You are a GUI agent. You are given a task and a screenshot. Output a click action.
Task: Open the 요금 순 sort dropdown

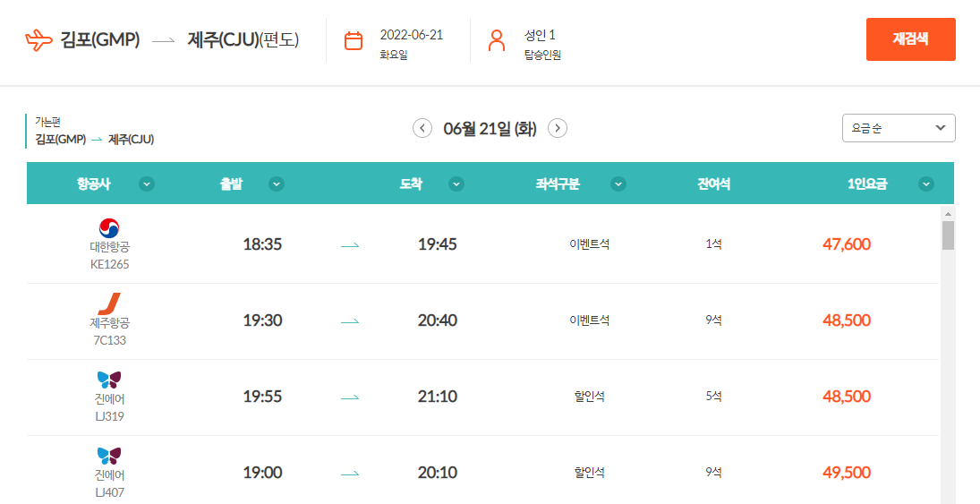(899, 128)
